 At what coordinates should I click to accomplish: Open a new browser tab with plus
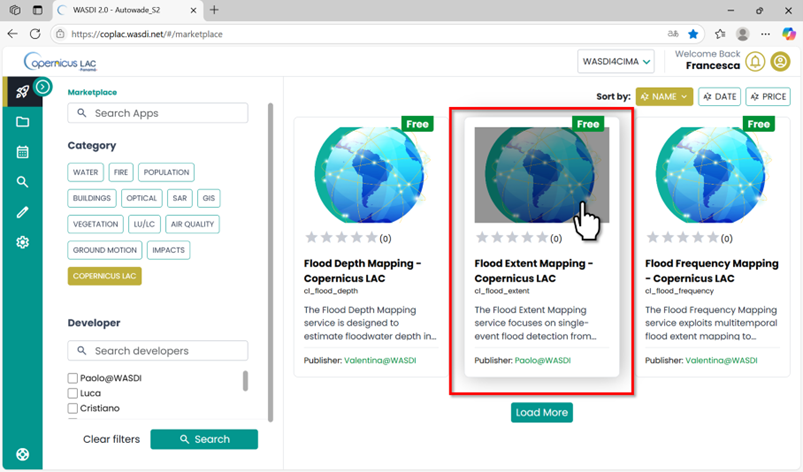[214, 10]
